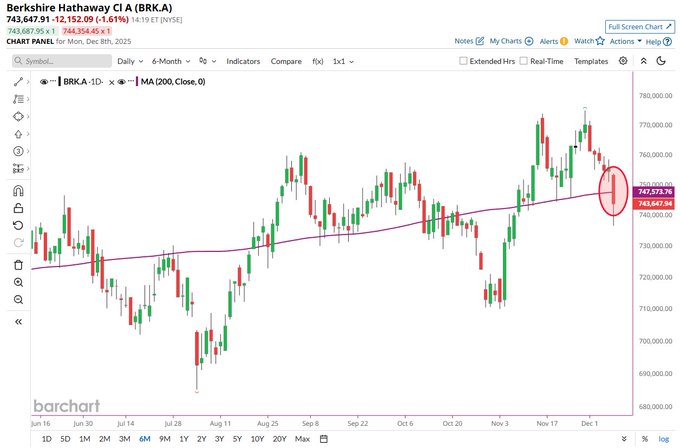Click the red 743,647.94 last price label
The image size is (680, 448).
tap(655, 203)
